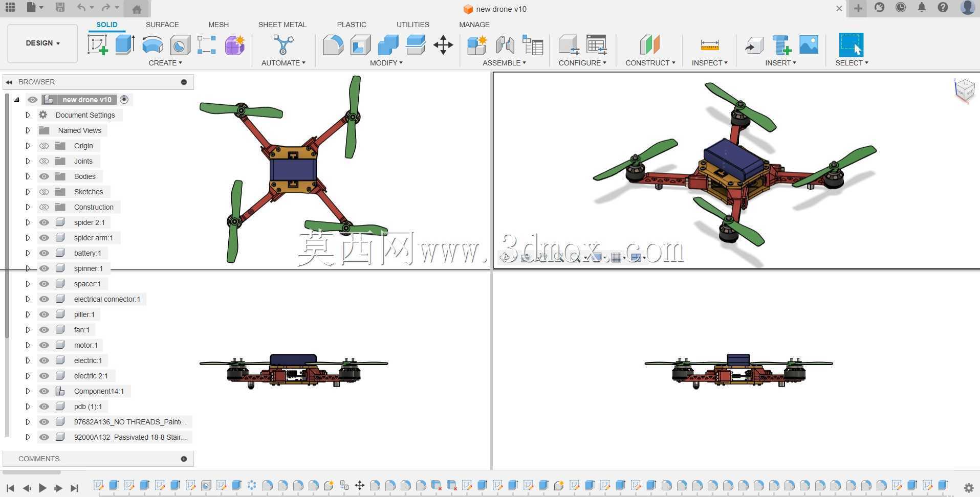Switch to the SHEET METAL tab
The image size is (980, 497).
tap(282, 25)
